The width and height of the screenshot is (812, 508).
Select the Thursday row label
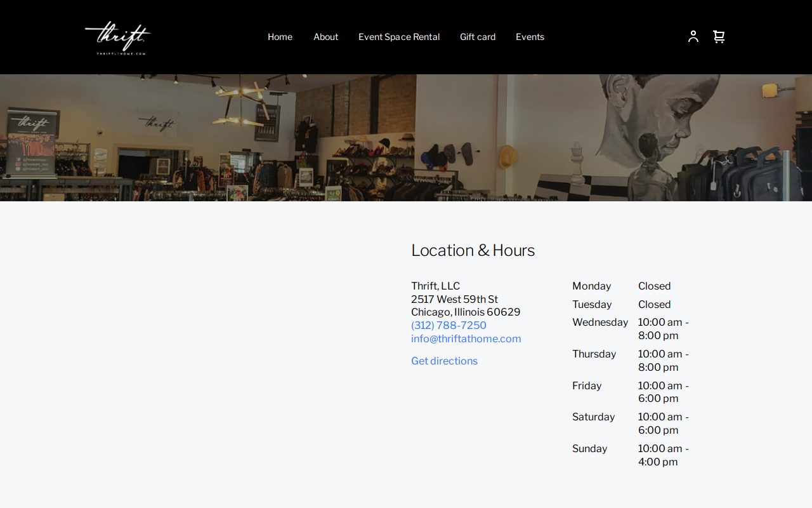click(594, 354)
